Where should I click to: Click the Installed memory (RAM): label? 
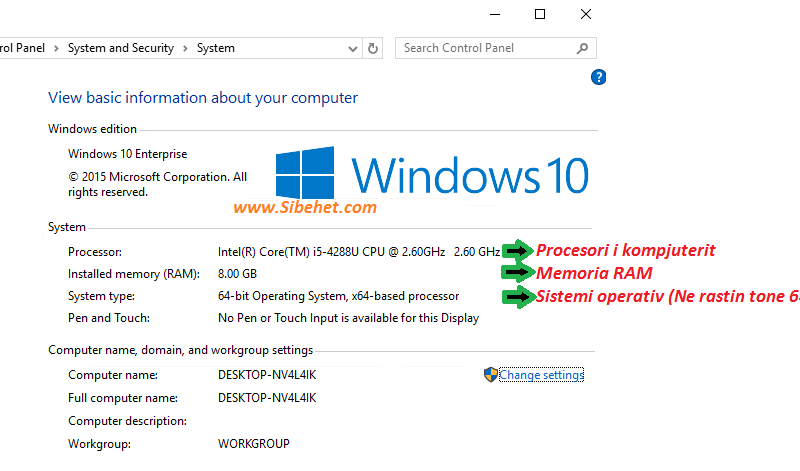click(x=134, y=274)
